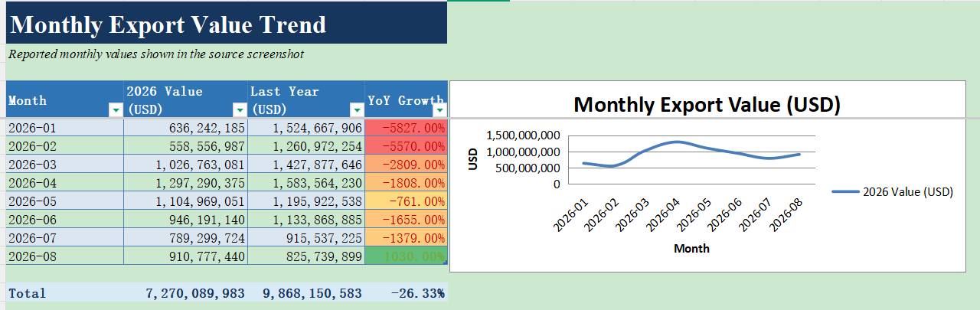Select the value 946,191,140
980x310 pixels.
(x=186, y=220)
